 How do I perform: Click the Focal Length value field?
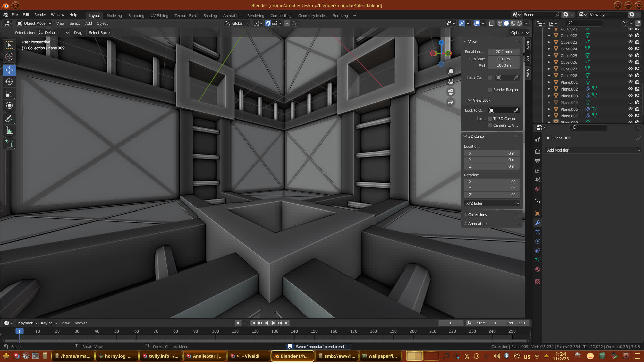click(x=503, y=52)
